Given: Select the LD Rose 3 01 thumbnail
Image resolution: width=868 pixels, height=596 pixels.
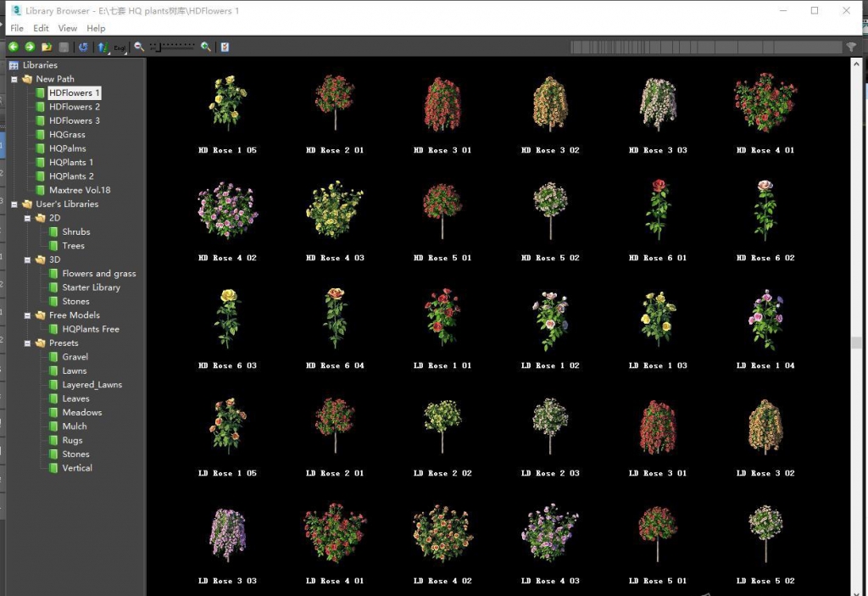Looking at the screenshot, I should coord(658,426).
